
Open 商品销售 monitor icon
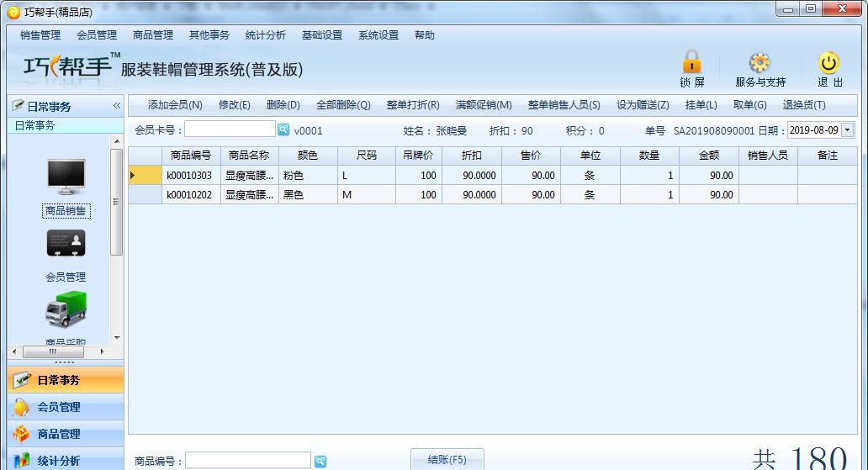66,177
